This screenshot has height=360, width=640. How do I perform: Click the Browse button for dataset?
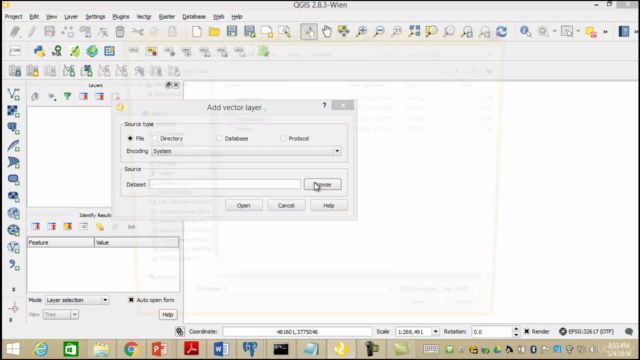coord(323,184)
